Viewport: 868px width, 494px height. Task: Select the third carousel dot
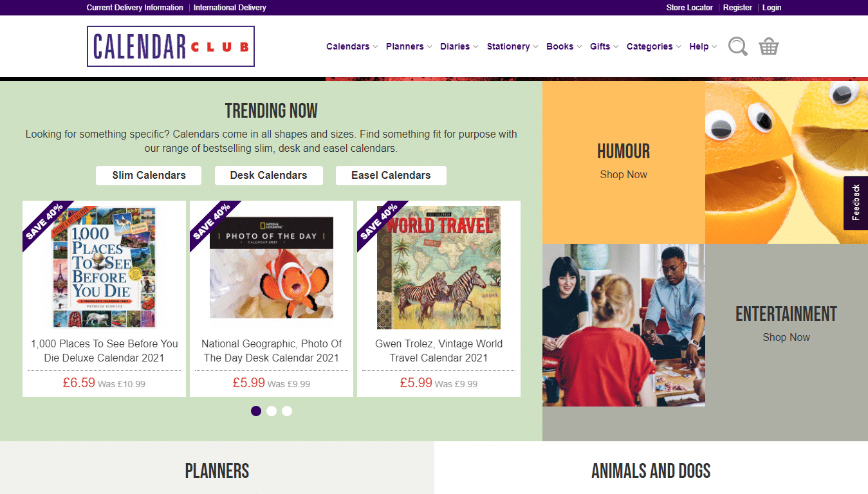coord(287,411)
